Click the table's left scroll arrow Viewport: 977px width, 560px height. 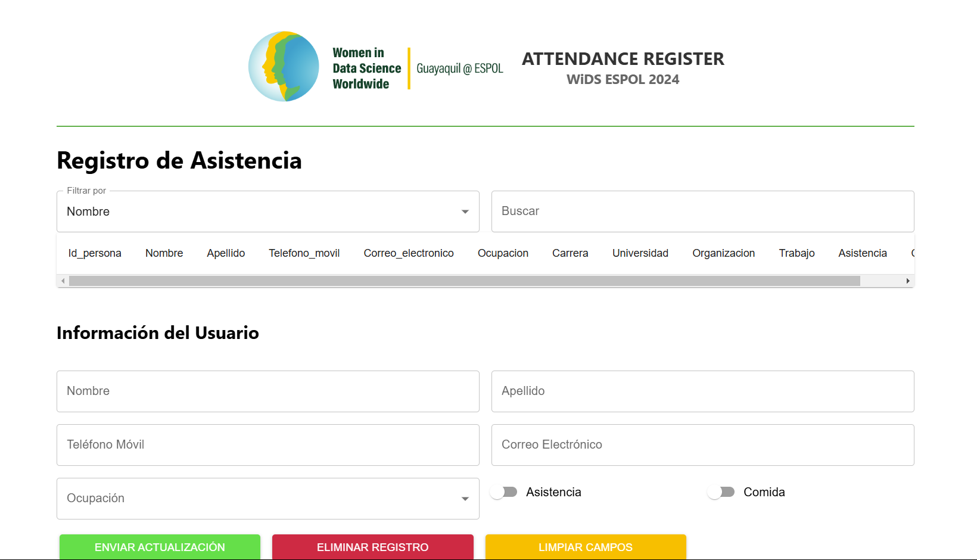point(63,281)
